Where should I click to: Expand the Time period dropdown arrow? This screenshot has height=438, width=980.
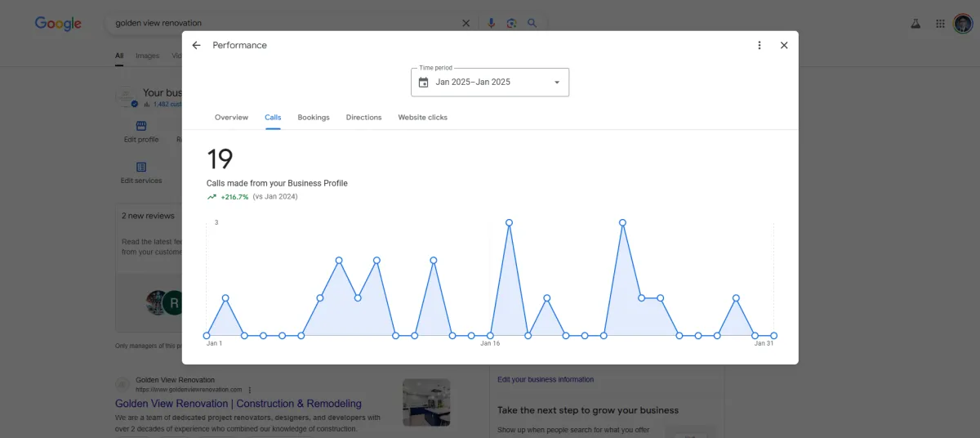[557, 83]
